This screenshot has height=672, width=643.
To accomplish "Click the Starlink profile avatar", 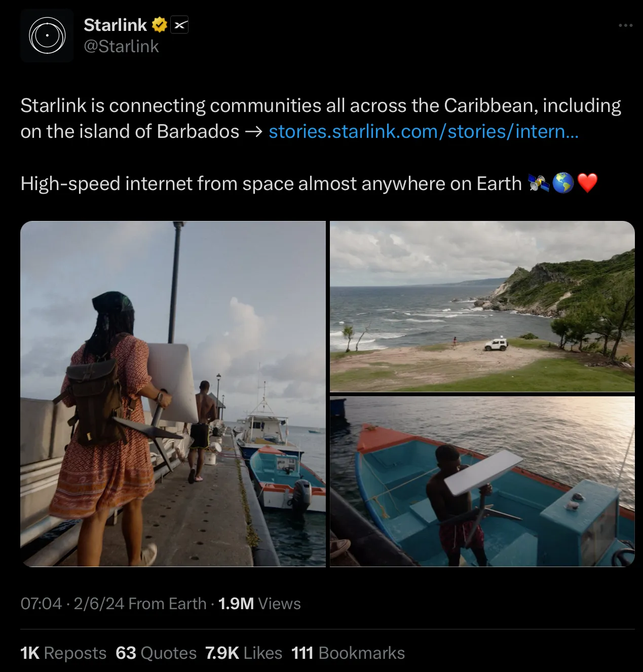I will pyautogui.click(x=47, y=35).
